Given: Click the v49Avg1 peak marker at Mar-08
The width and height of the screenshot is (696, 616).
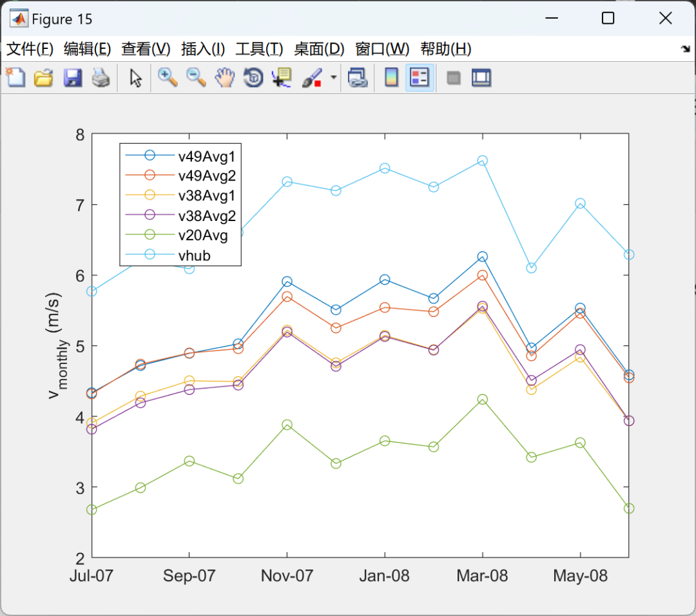Looking at the screenshot, I should 483,256.
